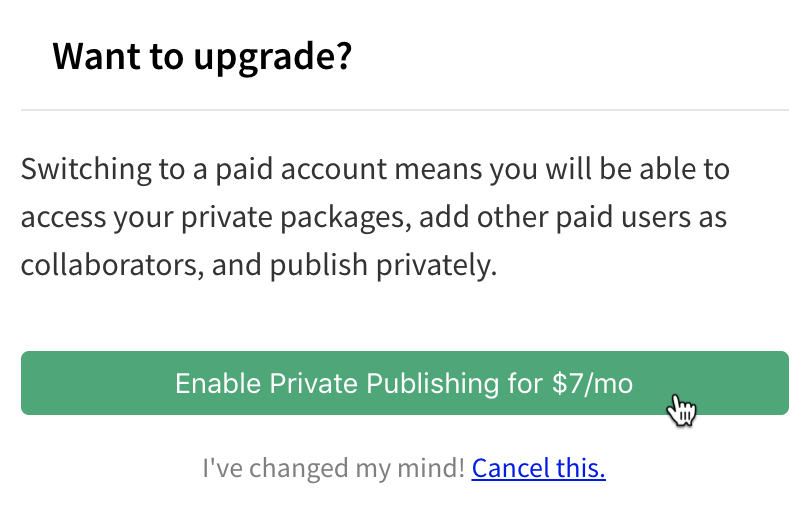
Task: Click the Enable Private Publishing for $7/mo button
Action: pyautogui.click(x=404, y=383)
